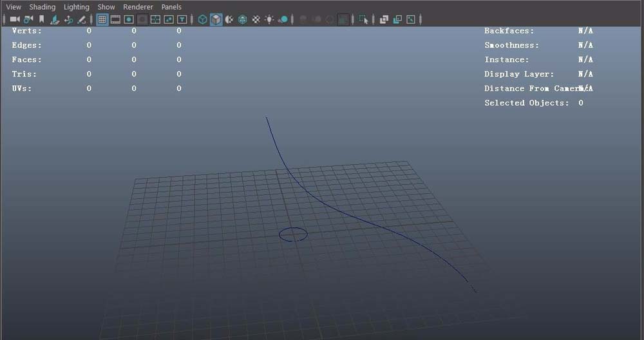Expand the Lighting menu

click(x=76, y=7)
